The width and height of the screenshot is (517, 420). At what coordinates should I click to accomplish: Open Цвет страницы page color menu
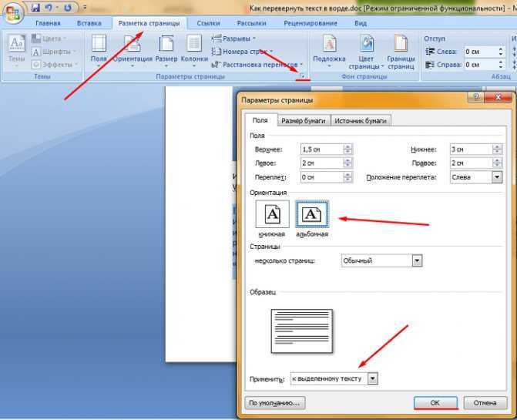(366, 52)
